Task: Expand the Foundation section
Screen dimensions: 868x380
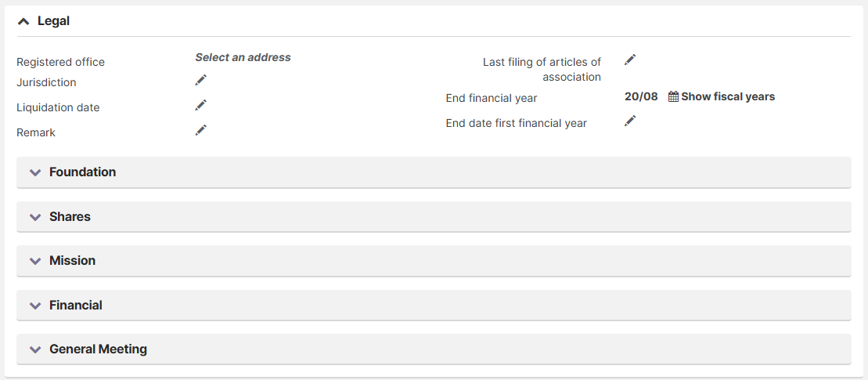Action: [x=434, y=172]
